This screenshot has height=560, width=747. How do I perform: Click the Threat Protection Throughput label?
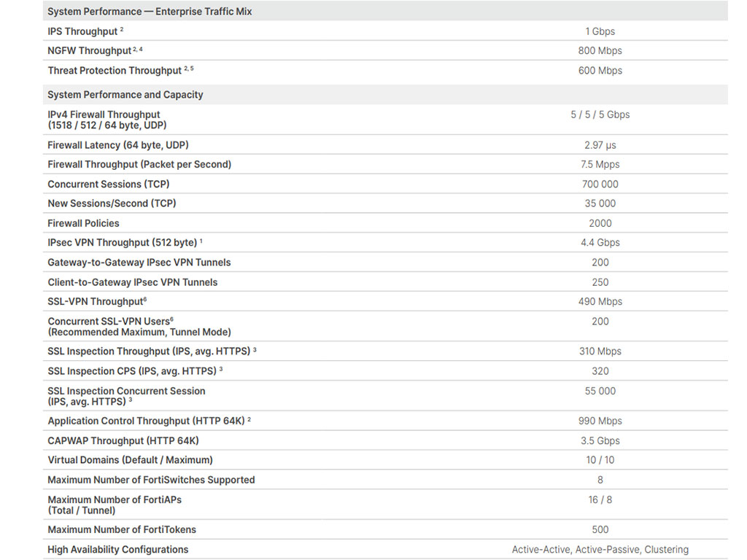click(115, 71)
